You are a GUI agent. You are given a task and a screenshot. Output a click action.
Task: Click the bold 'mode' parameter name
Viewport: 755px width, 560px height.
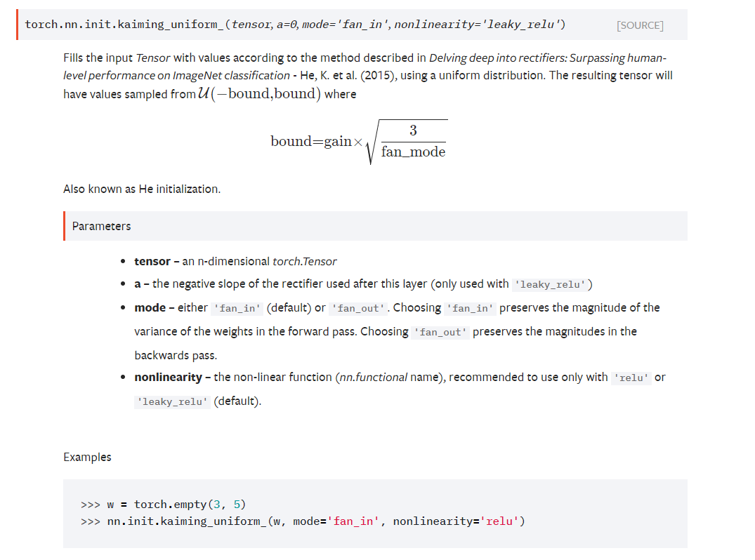[150, 307]
